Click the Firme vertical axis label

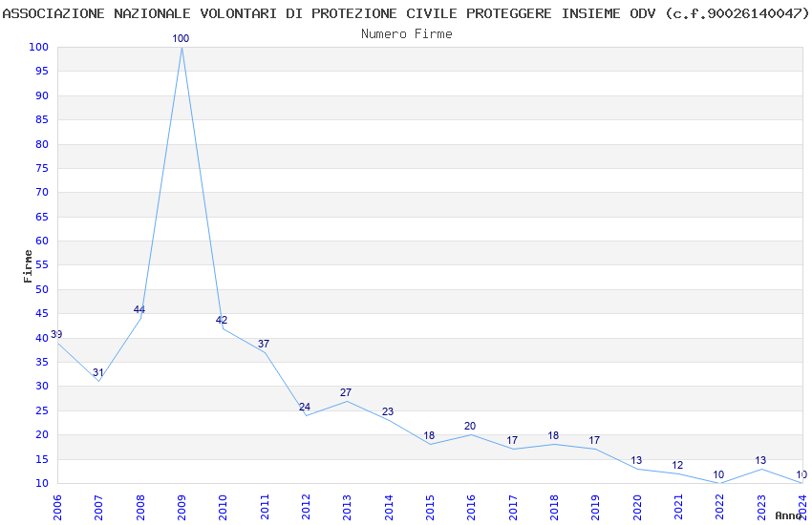28,266
